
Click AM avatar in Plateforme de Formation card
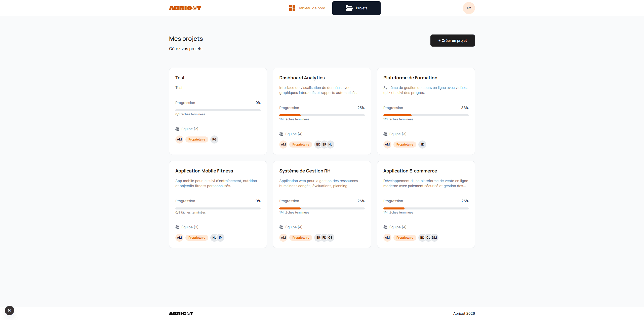click(387, 145)
